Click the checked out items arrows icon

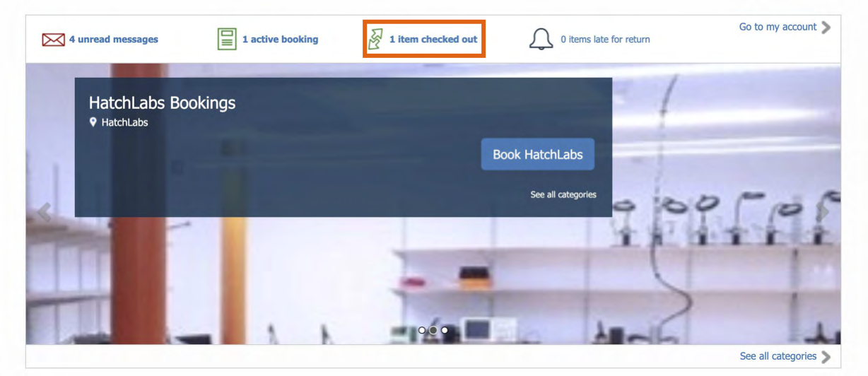(375, 40)
